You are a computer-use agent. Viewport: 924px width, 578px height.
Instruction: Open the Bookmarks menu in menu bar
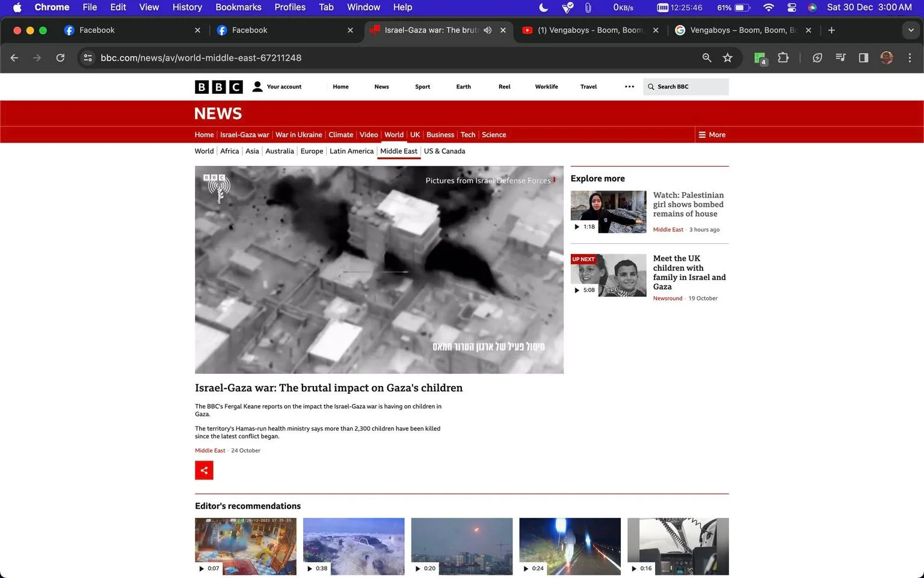point(238,7)
